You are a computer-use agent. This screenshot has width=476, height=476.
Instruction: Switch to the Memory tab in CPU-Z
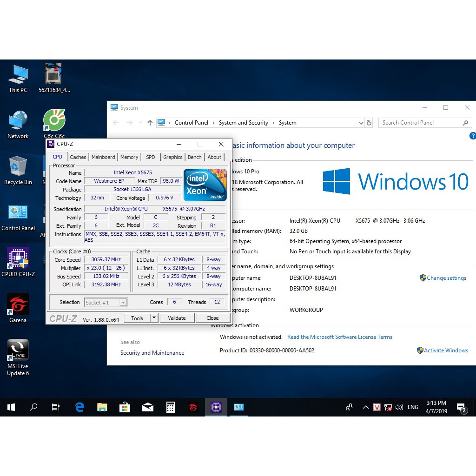[129, 157]
